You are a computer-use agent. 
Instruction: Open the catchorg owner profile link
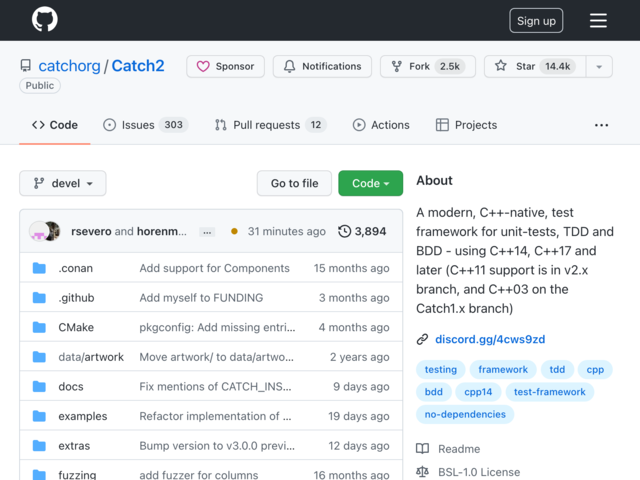pos(69,66)
